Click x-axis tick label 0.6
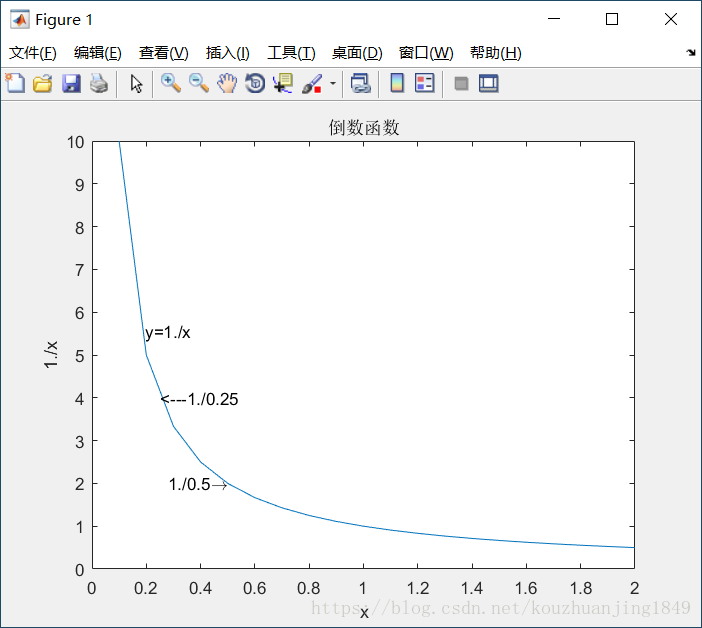Image resolution: width=702 pixels, height=628 pixels. [255, 589]
